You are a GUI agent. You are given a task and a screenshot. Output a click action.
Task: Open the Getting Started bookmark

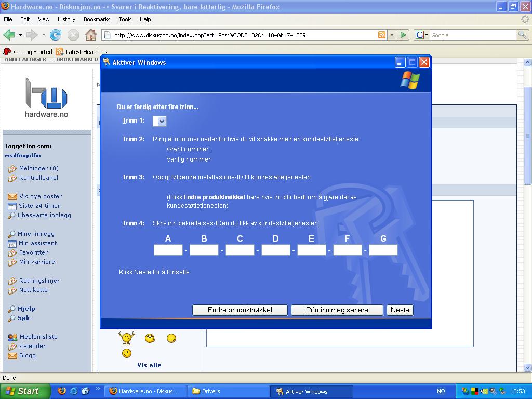tap(28, 51)
